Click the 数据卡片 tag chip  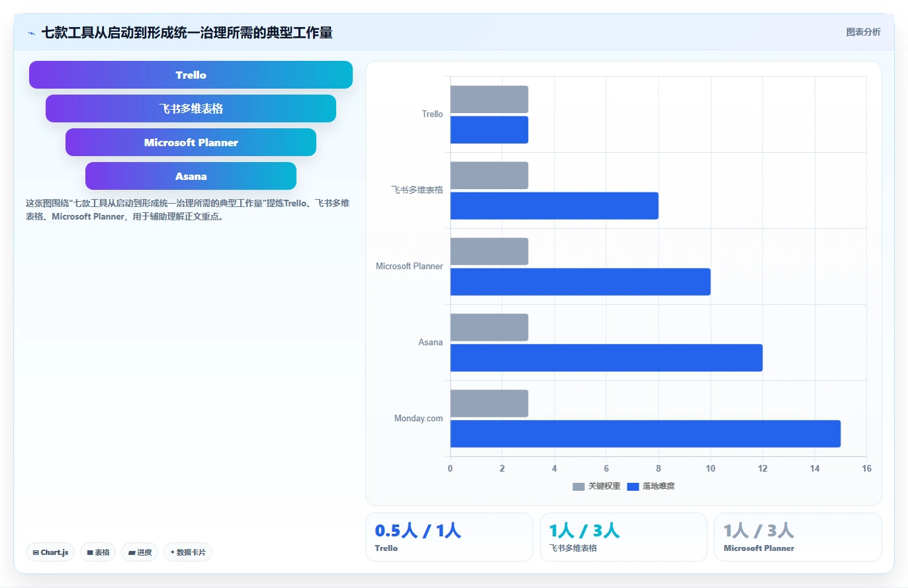point(188,552)
